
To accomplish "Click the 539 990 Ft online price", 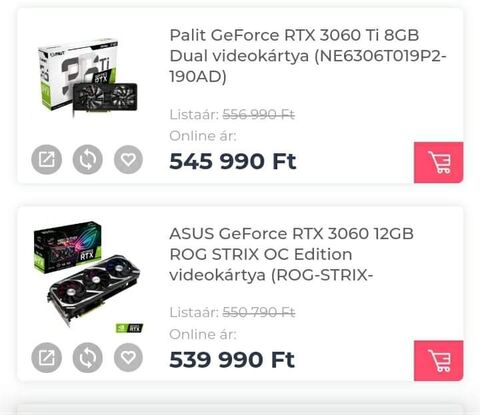I will point(232,360).
